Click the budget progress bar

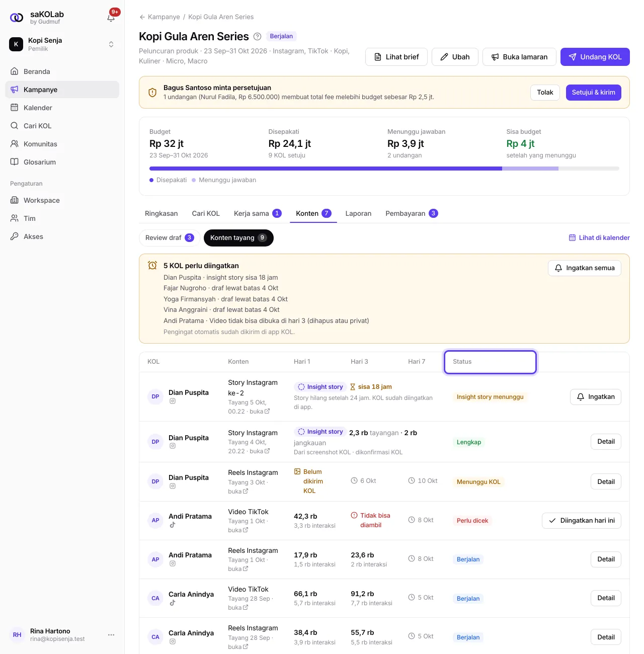pos(384,169)
